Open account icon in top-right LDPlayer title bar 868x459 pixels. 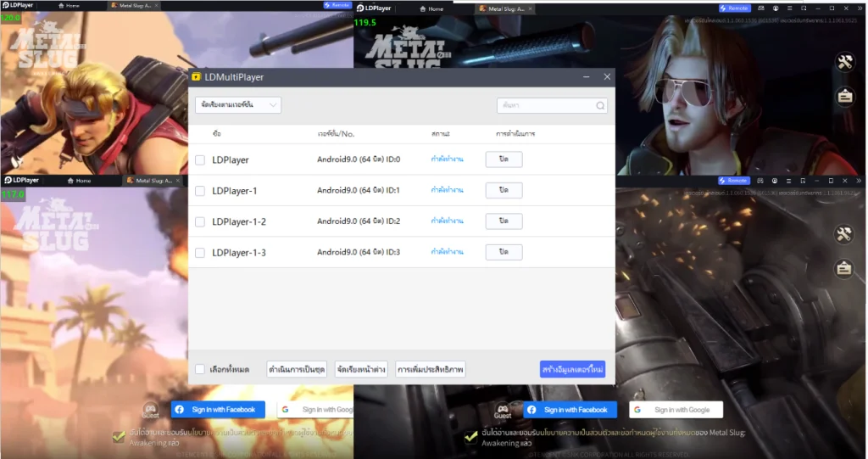point(776,8)
